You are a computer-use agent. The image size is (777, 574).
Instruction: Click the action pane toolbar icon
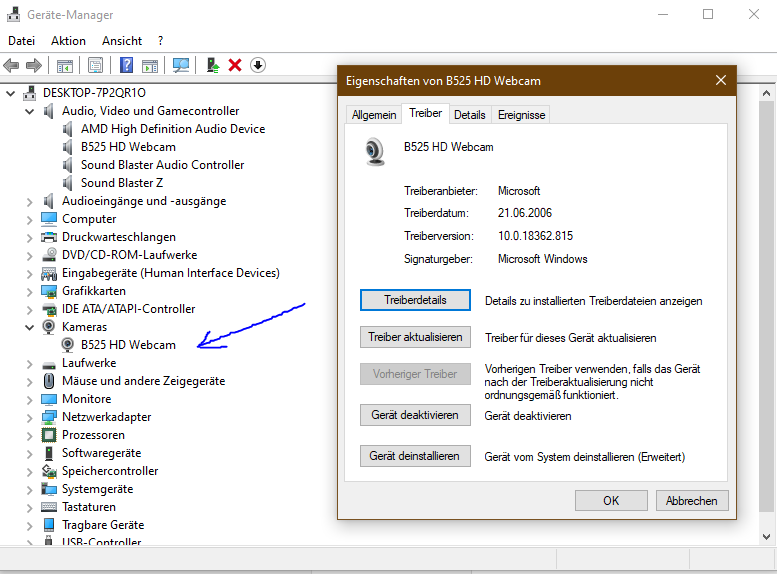click(150, 65)
